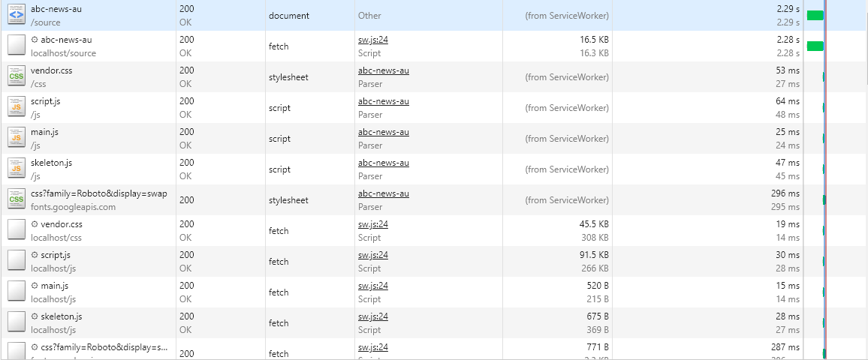
Task: Click the 2.29 s time cell
Action: [788, 9]
